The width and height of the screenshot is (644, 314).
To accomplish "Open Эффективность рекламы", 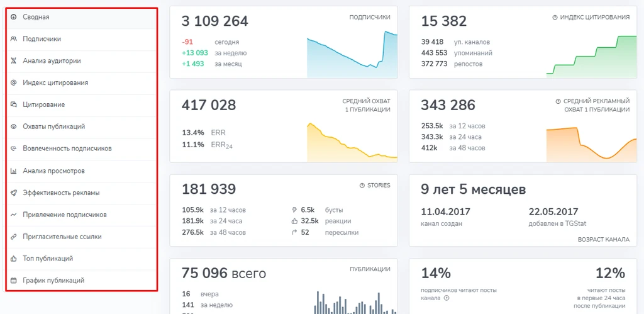I will pos(81,193).
